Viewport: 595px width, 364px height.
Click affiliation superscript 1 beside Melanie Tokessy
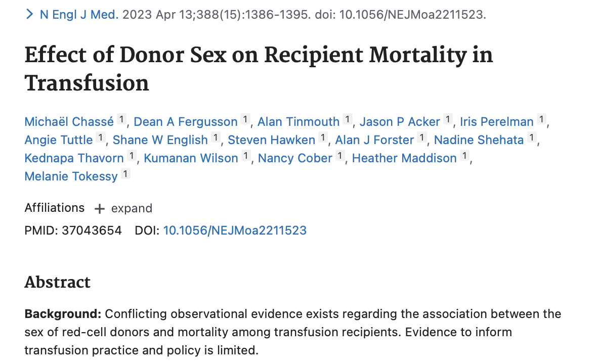tap(125, 174)
